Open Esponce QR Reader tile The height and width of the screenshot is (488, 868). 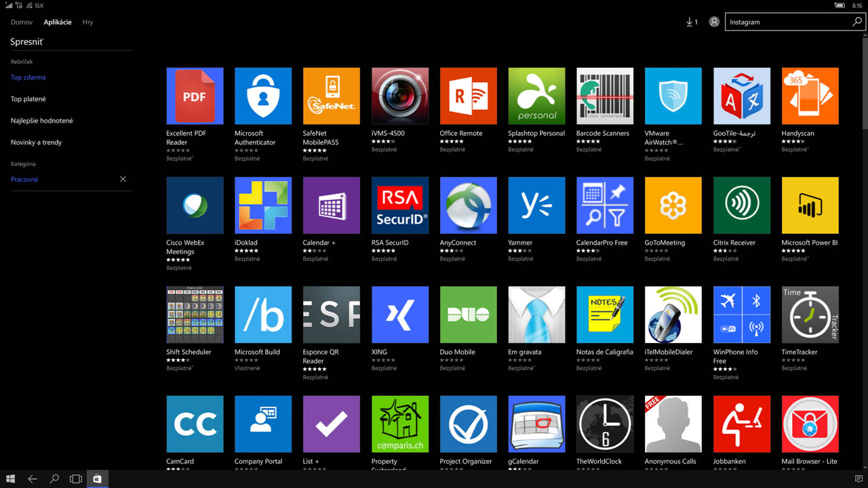[332, 314]
